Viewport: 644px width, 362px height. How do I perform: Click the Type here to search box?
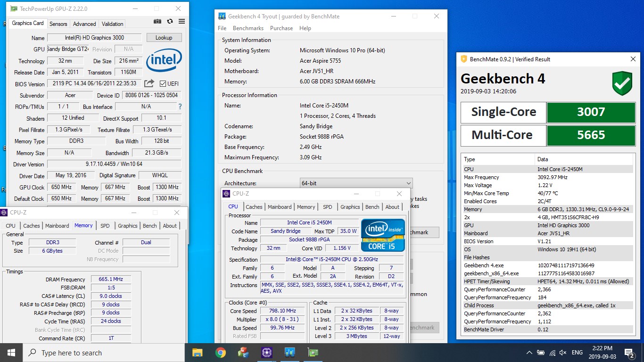point(104,353)
